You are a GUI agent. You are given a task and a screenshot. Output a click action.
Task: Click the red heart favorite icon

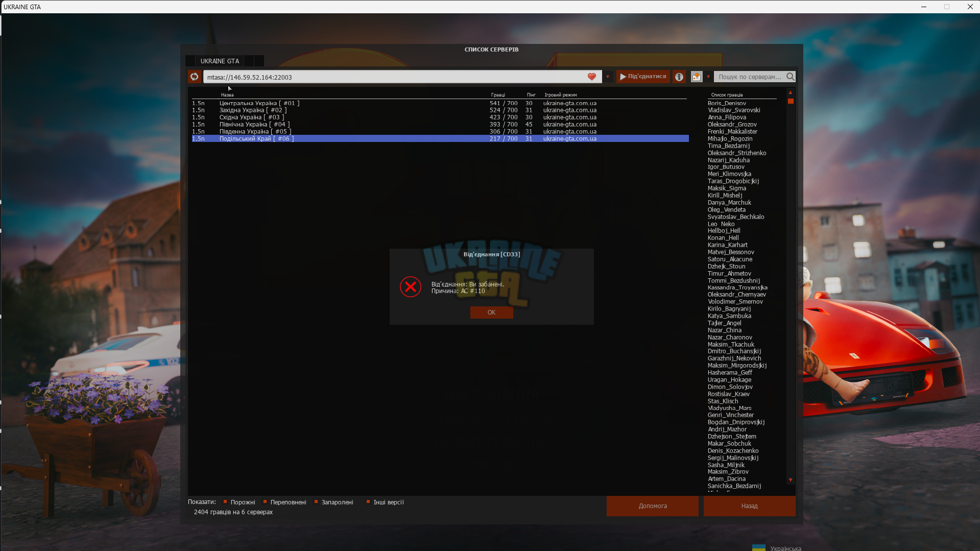tap(592, 77)
